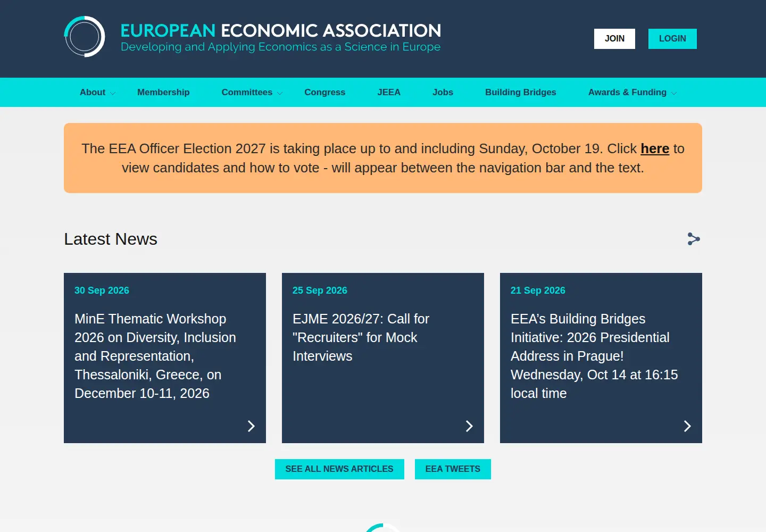Screen dimensions: 766x532
Task: Navigate to JEEA
Action: click(x=389, y=92)
